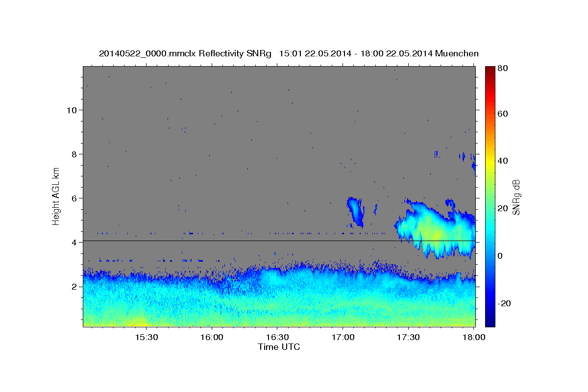588x392 pixels.
Task: Click the height axis label 6
Action: point(74,198)
